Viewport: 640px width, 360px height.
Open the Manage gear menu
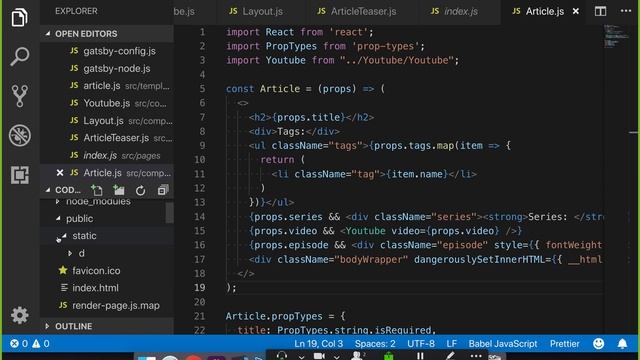point(19,315)
